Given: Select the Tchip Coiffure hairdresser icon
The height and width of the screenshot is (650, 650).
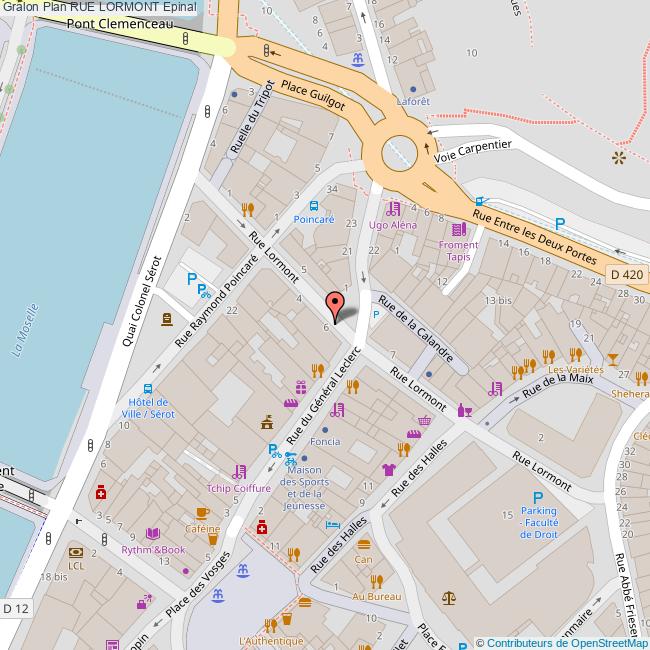Looking at the screenshot, I should tap(239, 472).
